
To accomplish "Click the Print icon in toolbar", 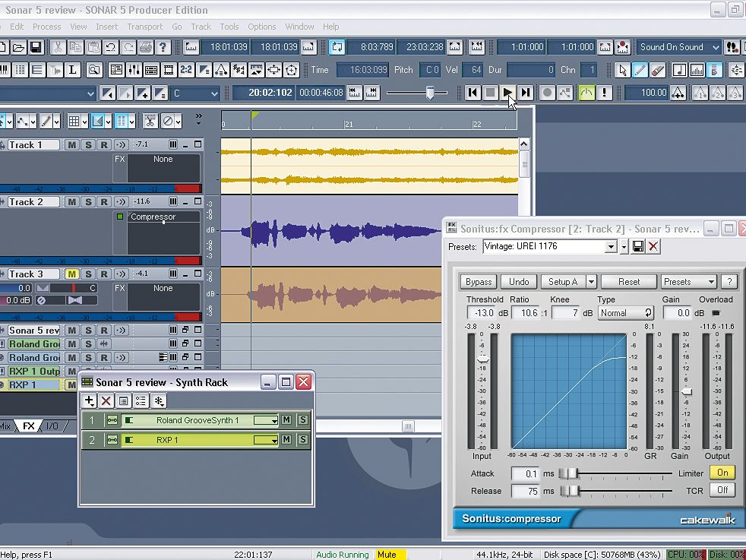I will [x=146, y=47].
